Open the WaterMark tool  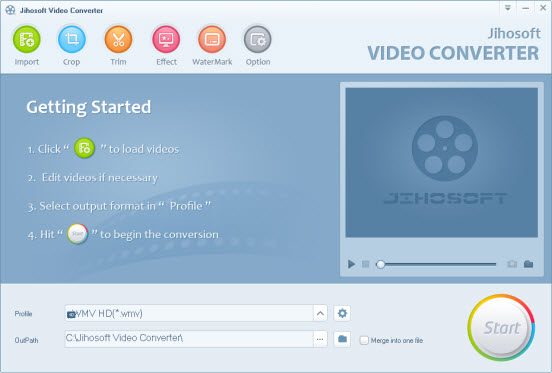pos(212,39)
